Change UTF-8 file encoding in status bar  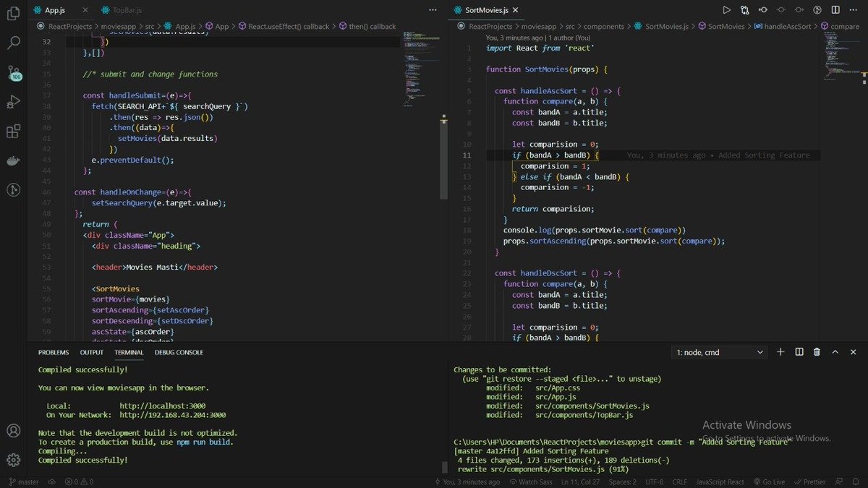pos(654,481)
